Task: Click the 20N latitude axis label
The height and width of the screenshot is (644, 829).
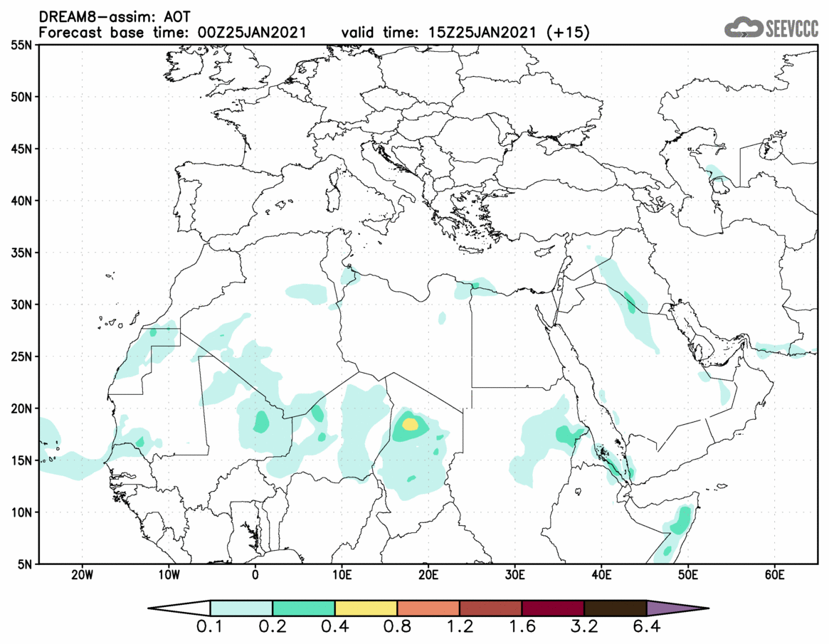Action: pyautogui.click(x=21, y=408)
